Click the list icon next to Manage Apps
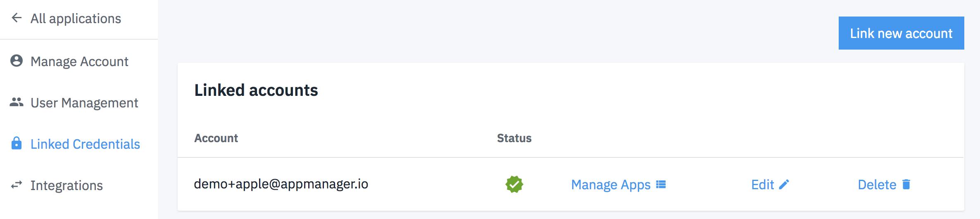 point(661,184)
